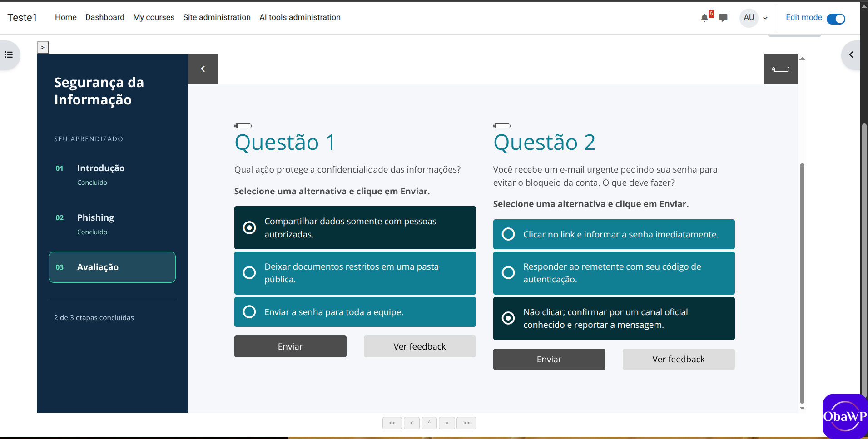Go to previous page with '<' button
The height and width of the screenshot is (439, 868).
(x=412, y=423)
